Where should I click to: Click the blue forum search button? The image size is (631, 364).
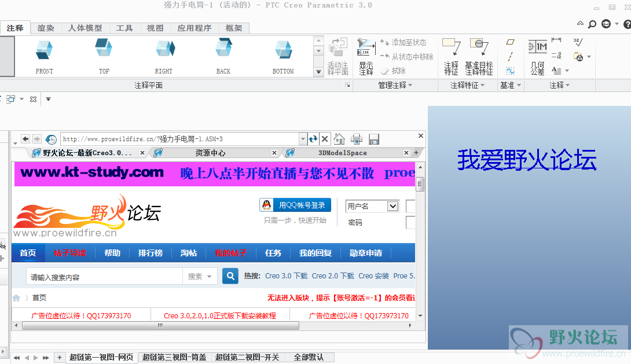coord(230,276)
